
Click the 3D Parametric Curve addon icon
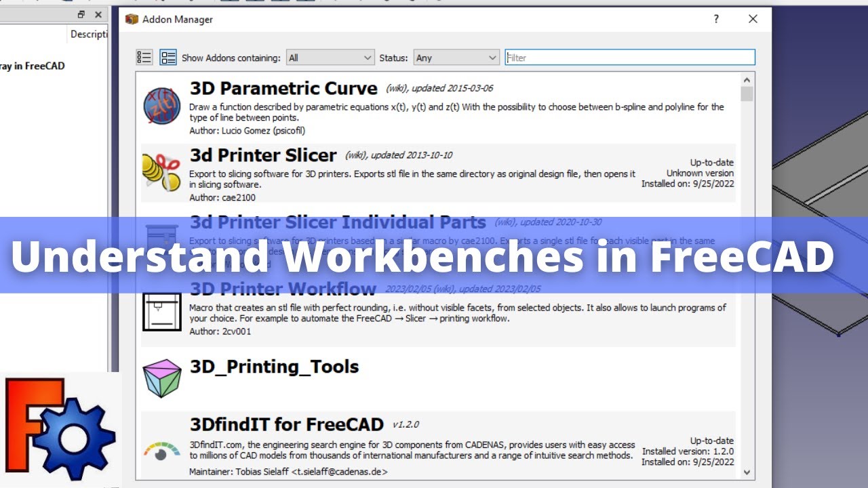[x=161, y=106]
